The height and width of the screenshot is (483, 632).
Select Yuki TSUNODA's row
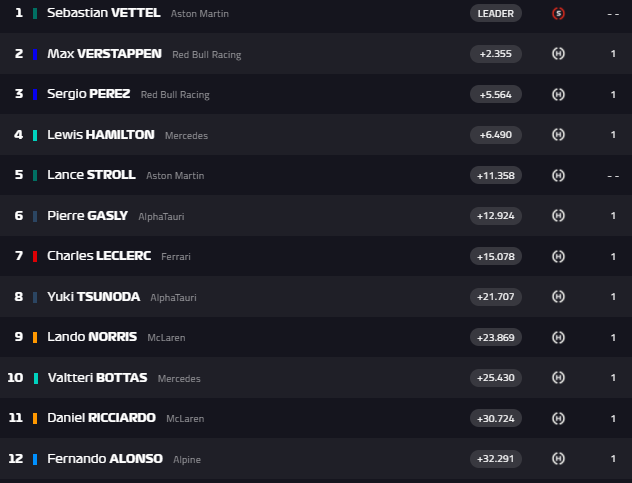point(316,297)
